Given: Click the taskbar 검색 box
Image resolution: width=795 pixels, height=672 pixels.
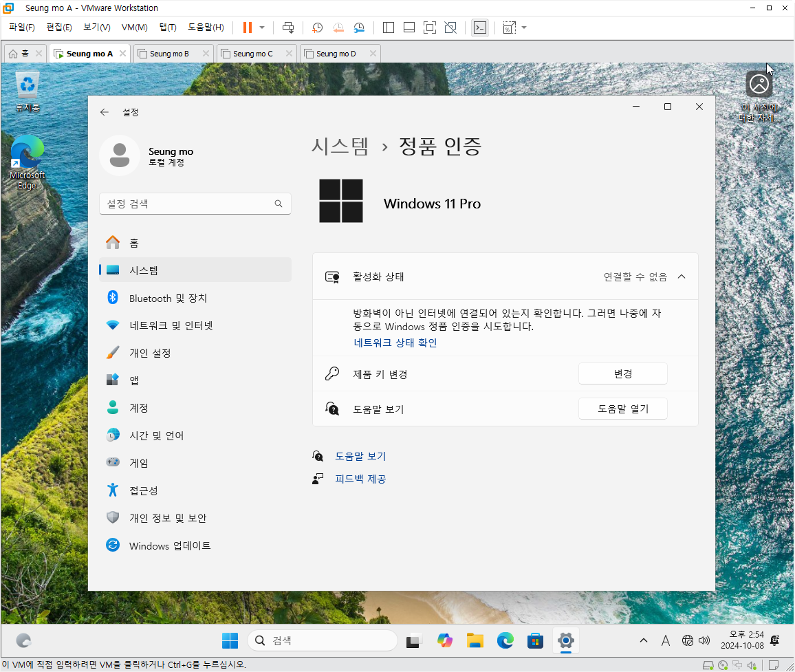Looking at the screenshot, I should [323, 640].
